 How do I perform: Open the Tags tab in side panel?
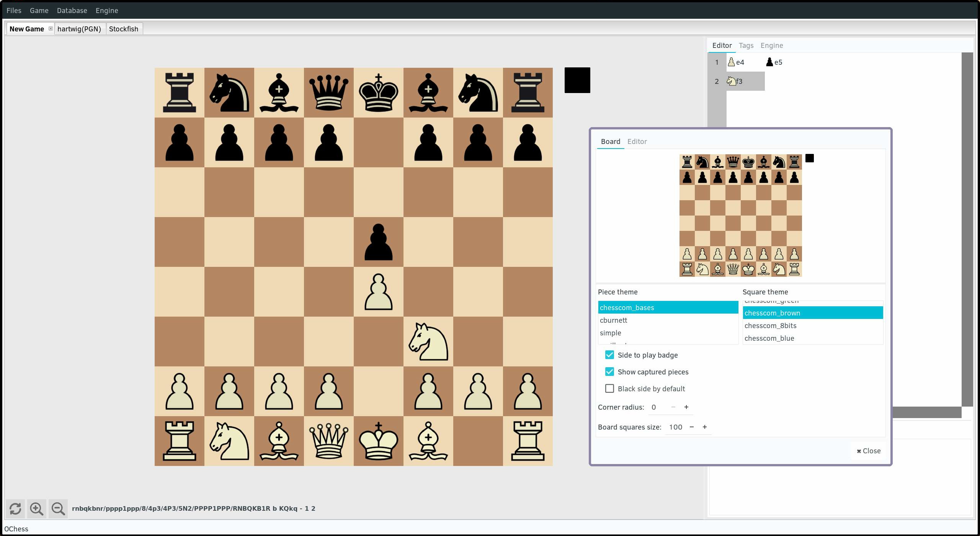tap(746, 45)
